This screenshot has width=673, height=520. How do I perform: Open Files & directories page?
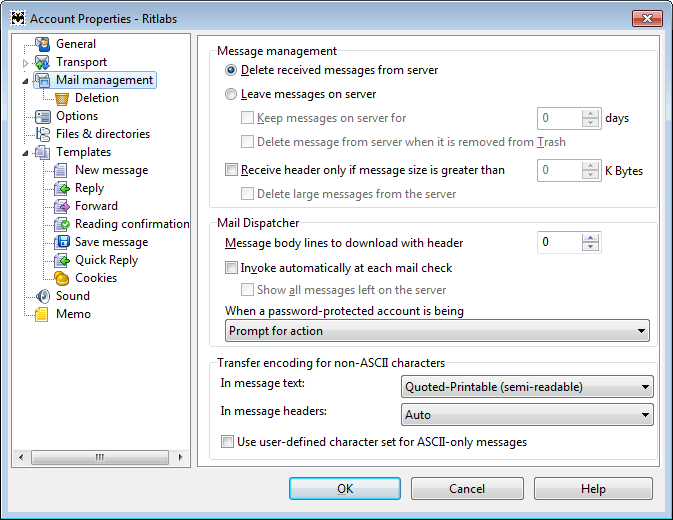pyautogui.click(x=103, y=134)
